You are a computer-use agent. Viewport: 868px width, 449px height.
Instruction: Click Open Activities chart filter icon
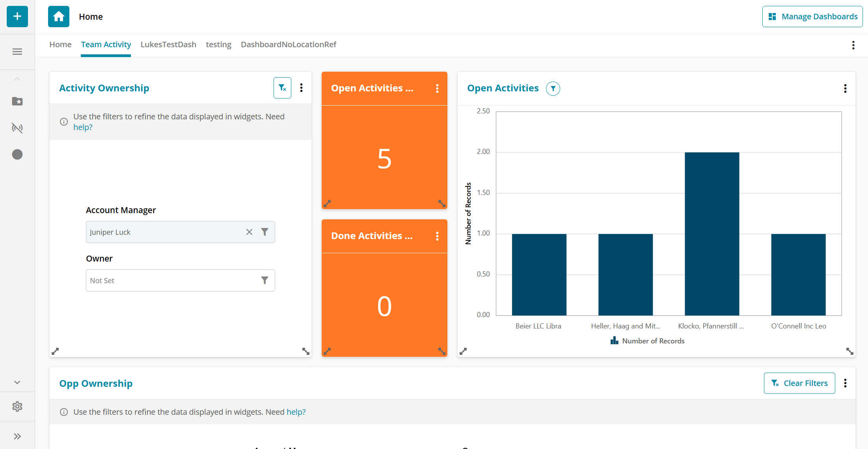pos(553,89)
